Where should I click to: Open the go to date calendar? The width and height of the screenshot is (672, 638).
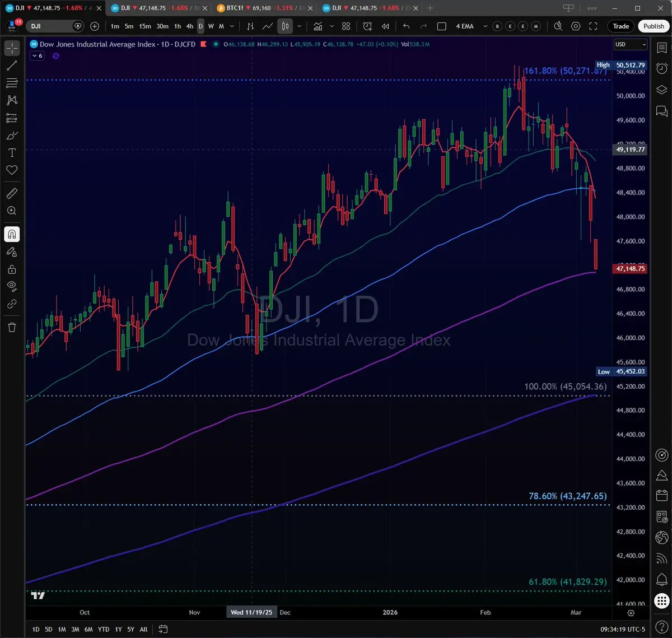click(x=163, y=629)
